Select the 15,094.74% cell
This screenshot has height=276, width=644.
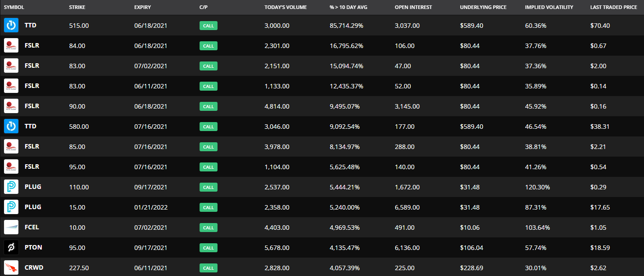(x=346, y=66)
